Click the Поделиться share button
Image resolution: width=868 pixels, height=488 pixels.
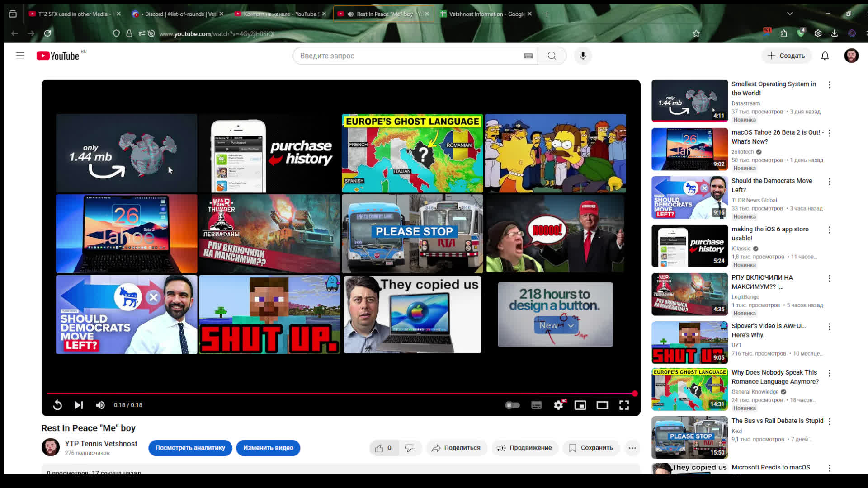tap(456, 448)
